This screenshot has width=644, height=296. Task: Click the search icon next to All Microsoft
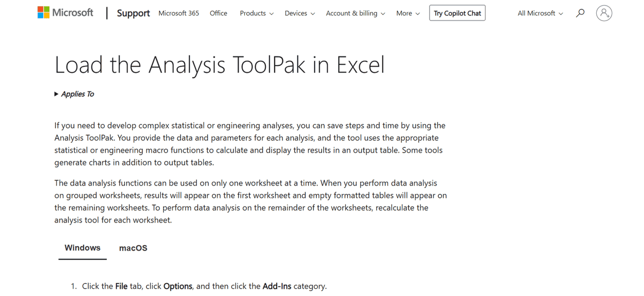coord(580,13)
